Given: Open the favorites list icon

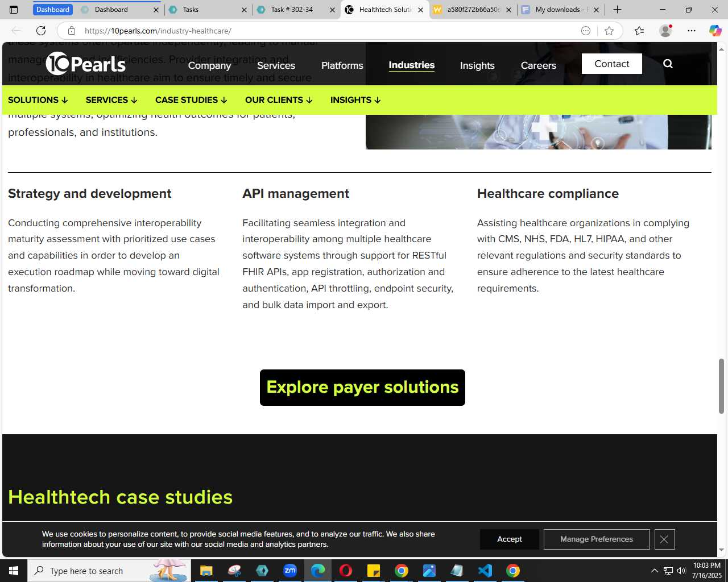Looking at the screenshot, I should pyautogui.click(x=639, y=31).
